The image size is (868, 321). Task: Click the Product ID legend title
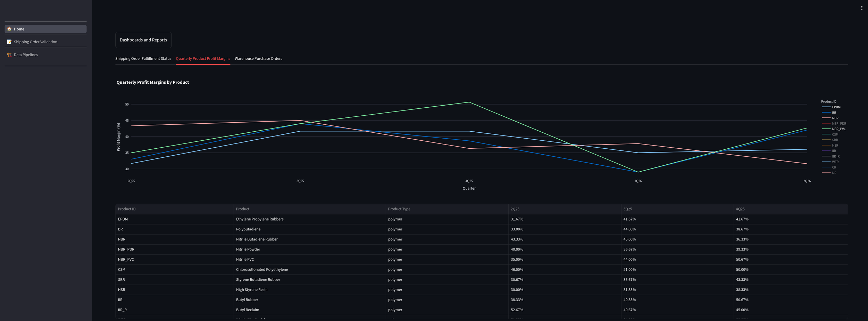(x=828, y=101)
